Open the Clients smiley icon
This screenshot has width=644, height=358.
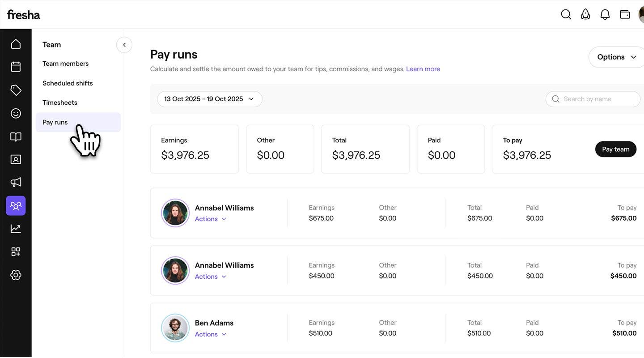coord(16,113)
